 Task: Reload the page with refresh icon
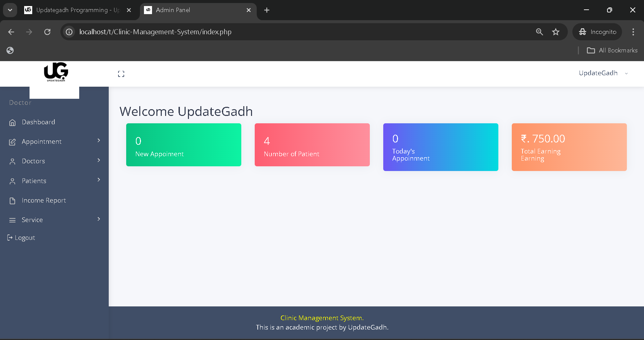click(47, 32)
